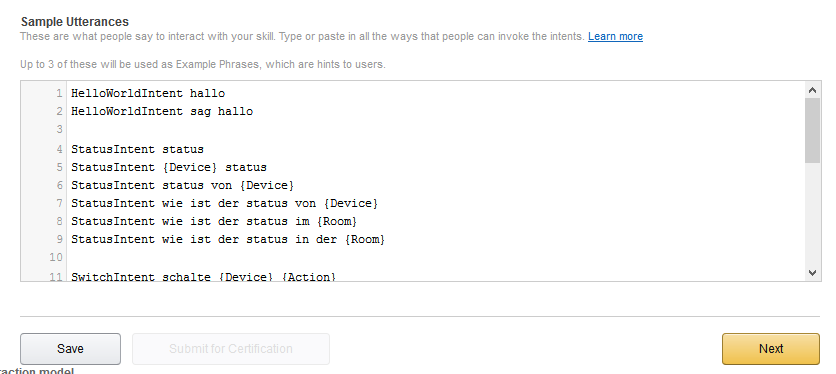Viewport: 836px width, 374px height.
Task: Click the scrollbar down arrow
Action: coord(812,273)
